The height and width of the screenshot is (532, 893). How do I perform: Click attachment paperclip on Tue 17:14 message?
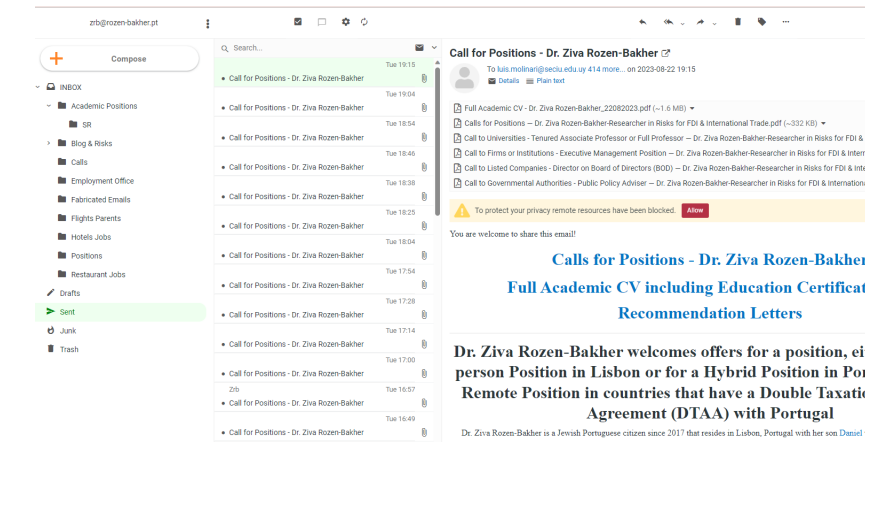(424, 344)
